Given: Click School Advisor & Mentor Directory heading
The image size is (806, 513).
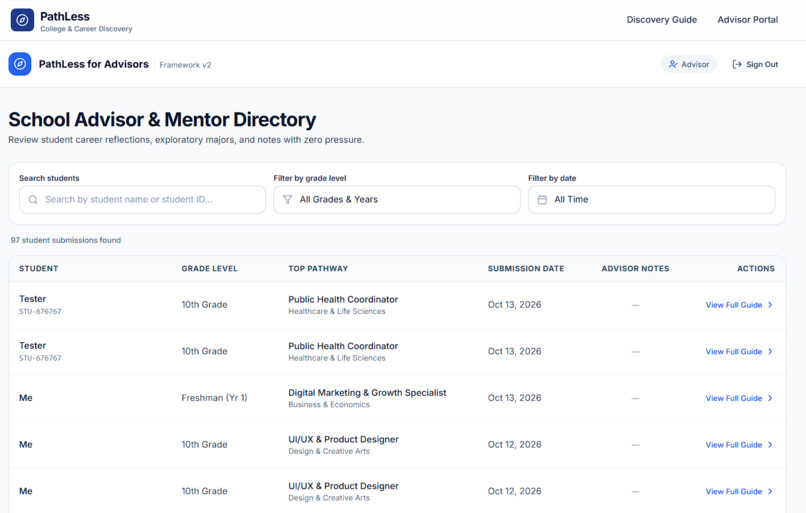Looking at the screenshot, I should pyautogui.click(x=162, y=119).
